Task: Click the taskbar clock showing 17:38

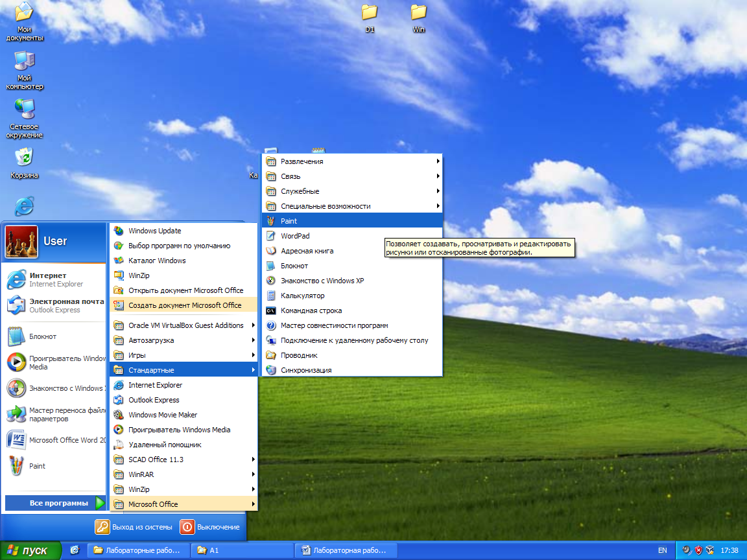Action: [729, 550]
